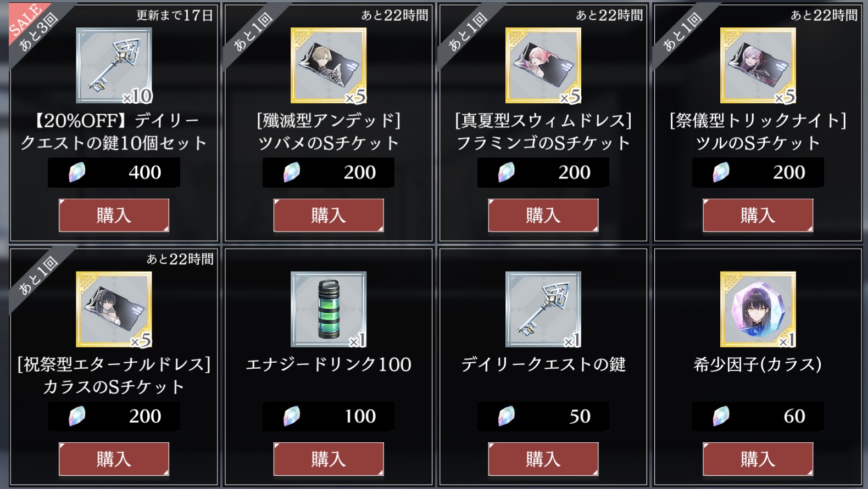Click the single daily quest key icon
Image resolution: width=868 pixels, height=489 pixels.
(543, 310)
